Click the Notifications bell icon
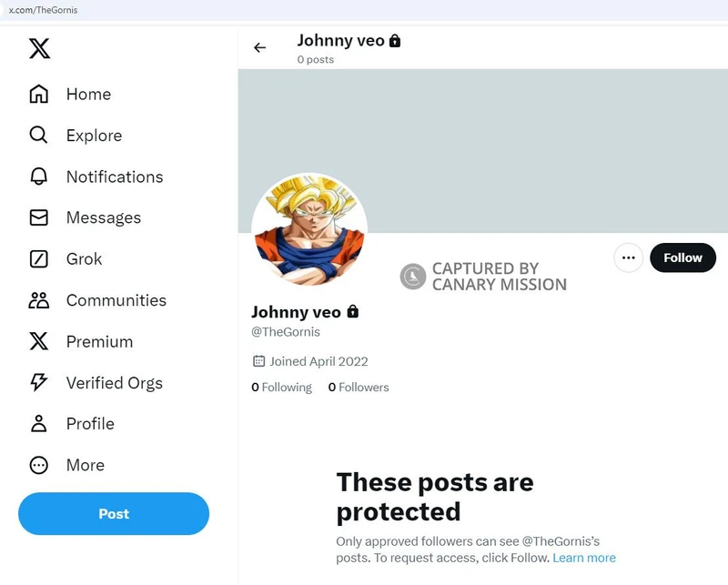728x585 pixels. tap(39, 177)
